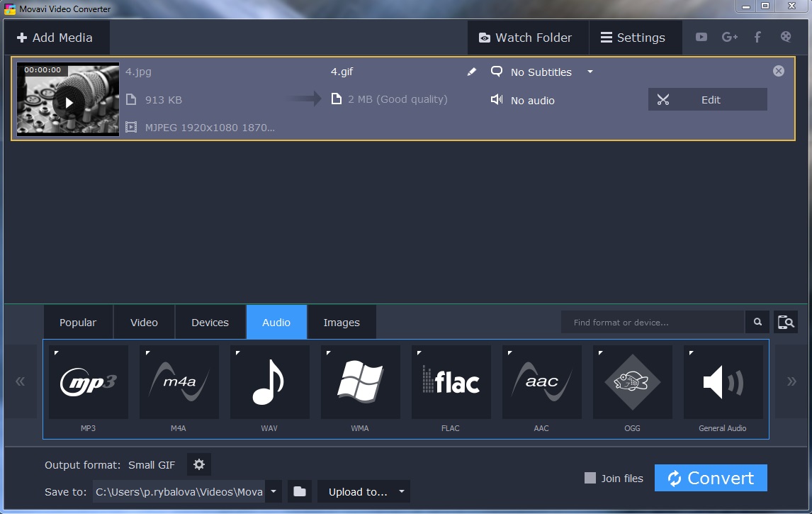Screen dimensions: 812x514
Task: Switch to the Images tab
Action: (342, 323)
